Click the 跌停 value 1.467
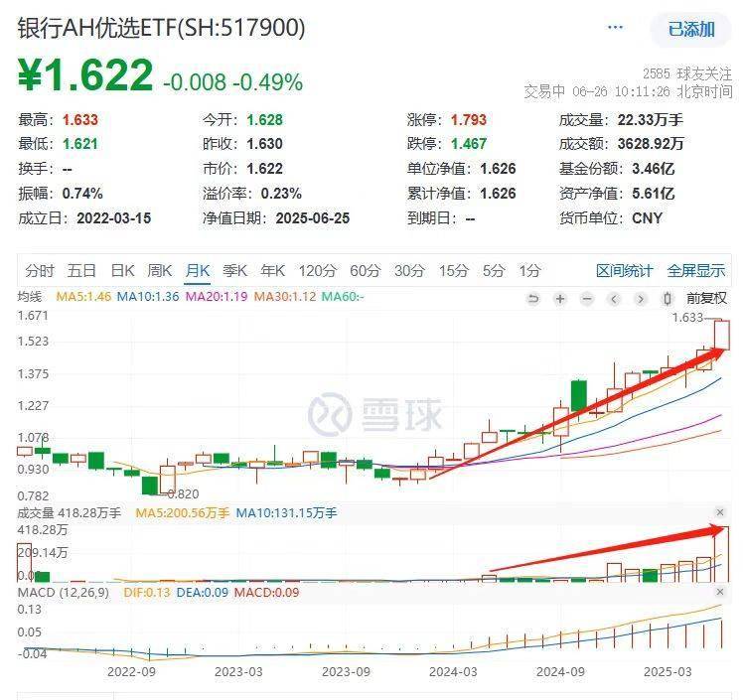The height and width of the screenshot is (700, 743). pyautogui.click(x=469, y=144)
